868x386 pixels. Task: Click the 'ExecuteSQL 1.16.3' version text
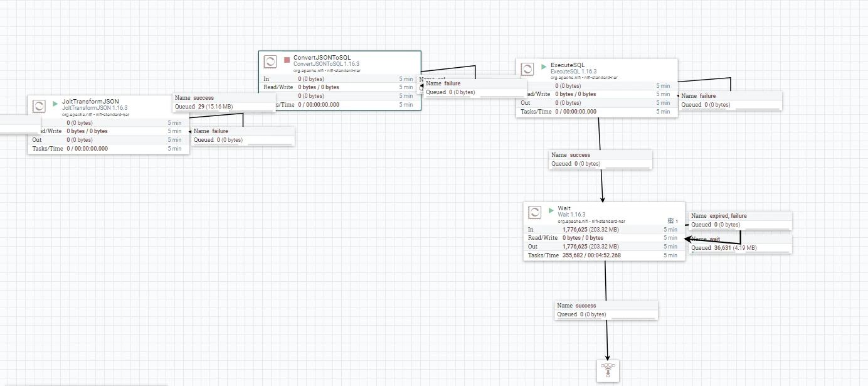(x=573, y=72)
